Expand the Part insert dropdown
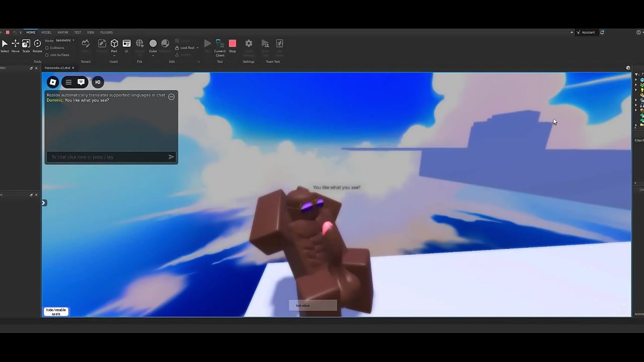644x362 pixels. [x=114, y=55]
